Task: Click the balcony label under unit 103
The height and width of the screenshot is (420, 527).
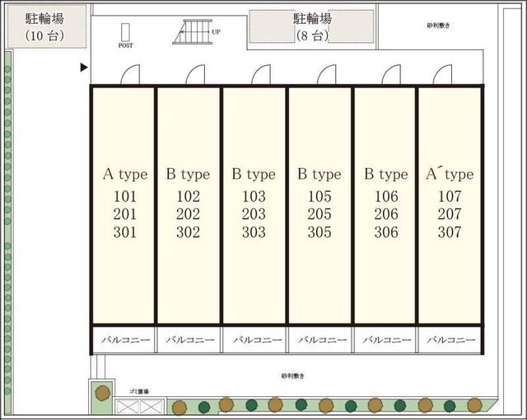Action: click(254, 339)
